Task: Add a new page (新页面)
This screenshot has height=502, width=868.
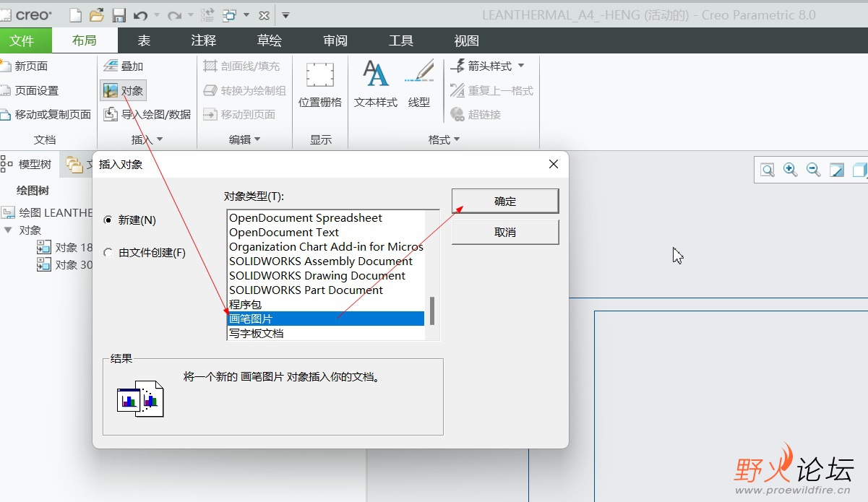Action: click(24, 66)
